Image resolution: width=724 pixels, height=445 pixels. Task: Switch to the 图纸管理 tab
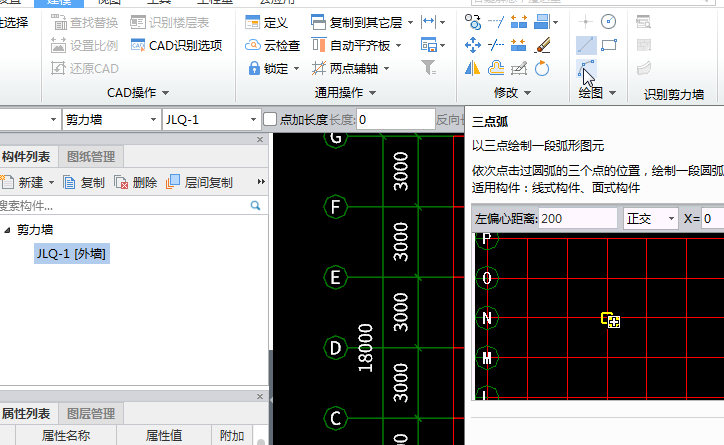pyautogui.click(x=91, y=156)
